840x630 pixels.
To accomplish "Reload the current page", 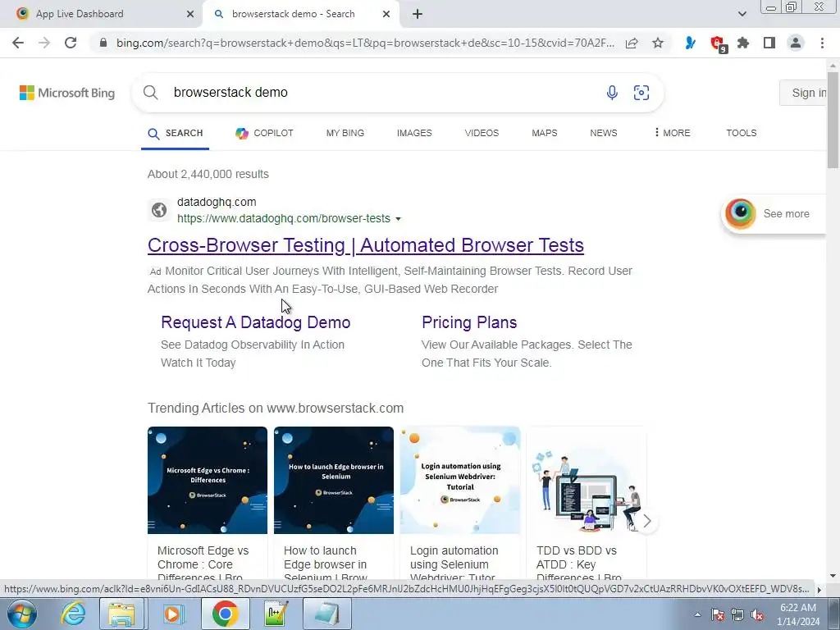I will point(71,43).
